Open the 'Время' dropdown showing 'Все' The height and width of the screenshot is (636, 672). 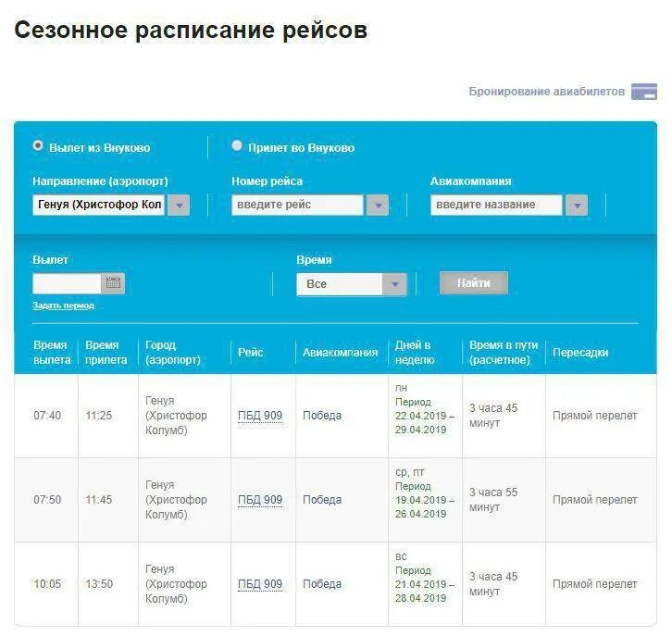(352, 284)
